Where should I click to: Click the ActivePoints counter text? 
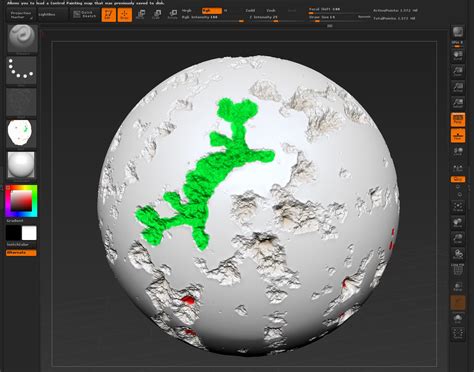point(395,11)
